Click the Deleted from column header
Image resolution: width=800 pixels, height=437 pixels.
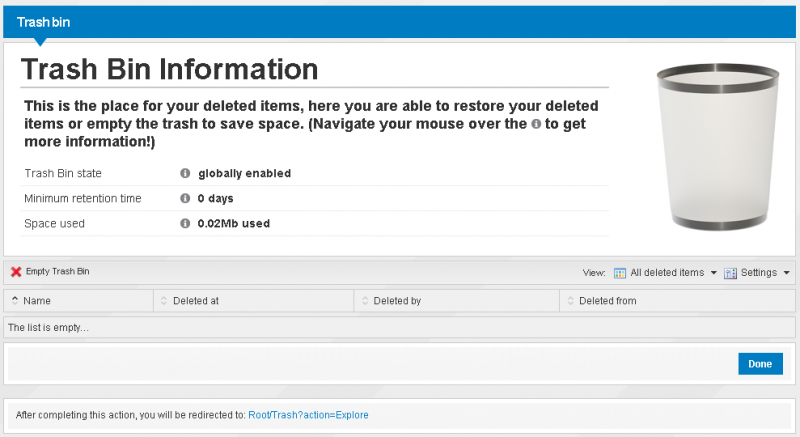[x=678, y=301]
